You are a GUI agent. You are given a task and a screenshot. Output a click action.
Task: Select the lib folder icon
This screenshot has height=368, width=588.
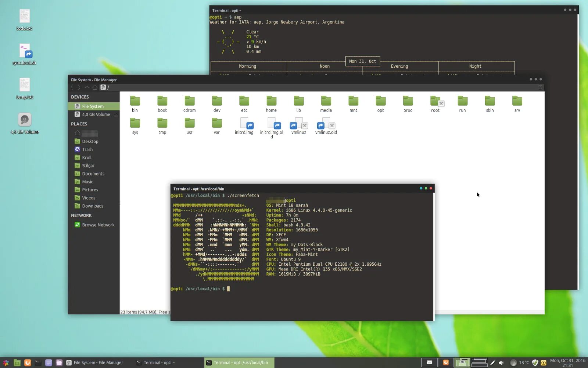[x=299, y=101]
